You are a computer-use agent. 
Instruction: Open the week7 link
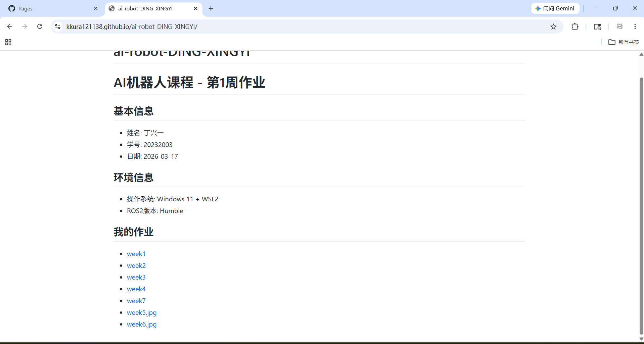coord(136,301)
